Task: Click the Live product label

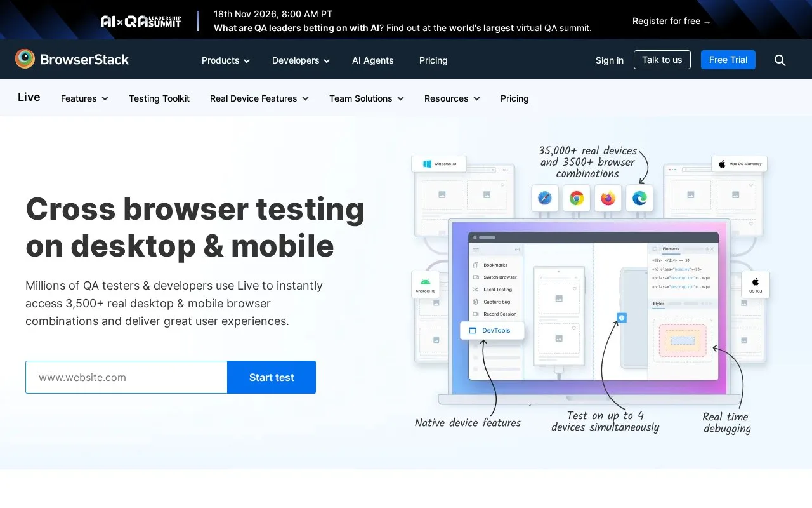Action: pyautogui.click(x=29, y=97)
